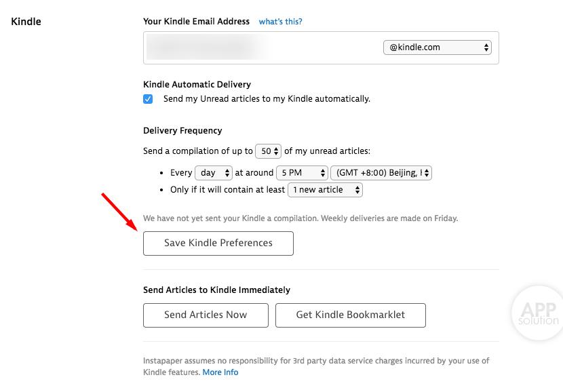Open the article count dropdown showing 50
This screenshot has width=563, height=392.
click(268, 151)
